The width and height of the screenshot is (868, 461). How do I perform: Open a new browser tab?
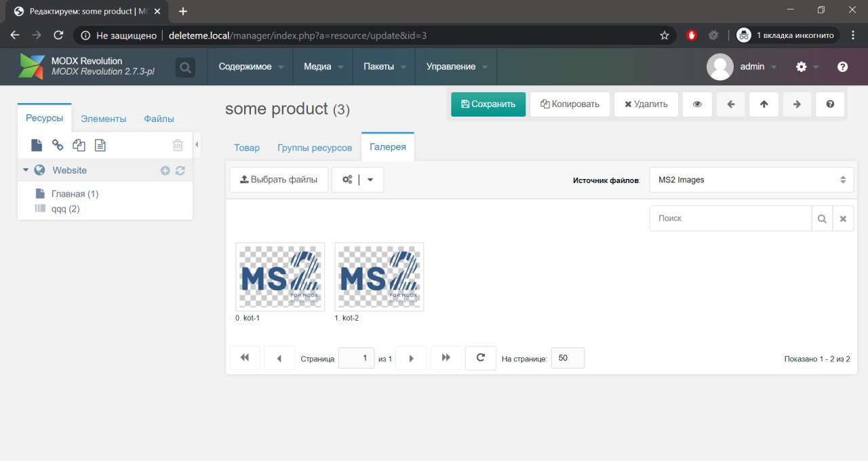(183, 11)
